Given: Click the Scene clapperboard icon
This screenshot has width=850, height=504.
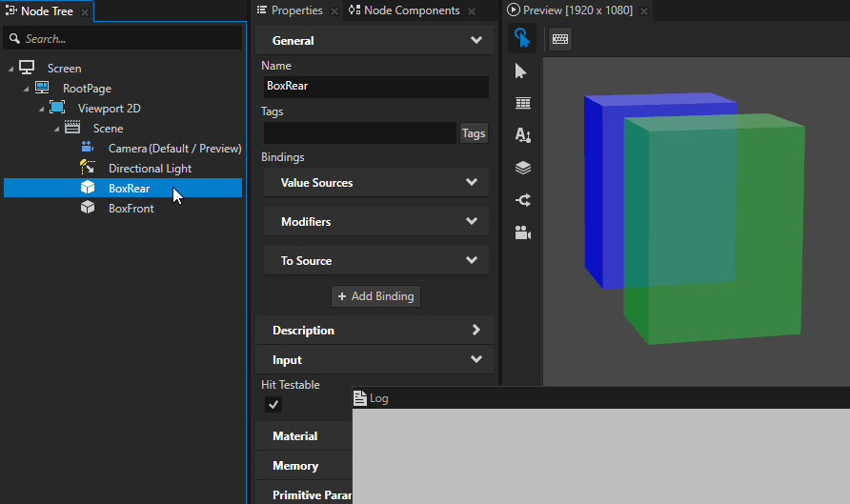Looking at the screenshot, I should click(72, 128).
